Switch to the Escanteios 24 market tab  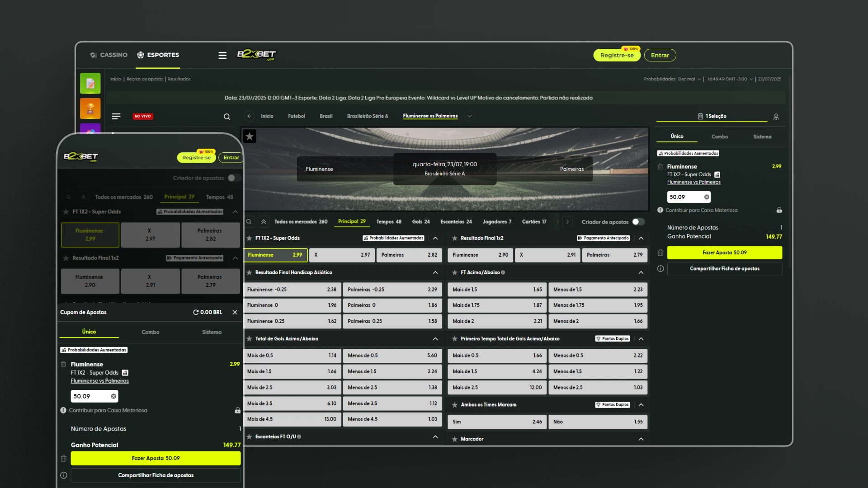pyautogui.click(x=456, y=222)
